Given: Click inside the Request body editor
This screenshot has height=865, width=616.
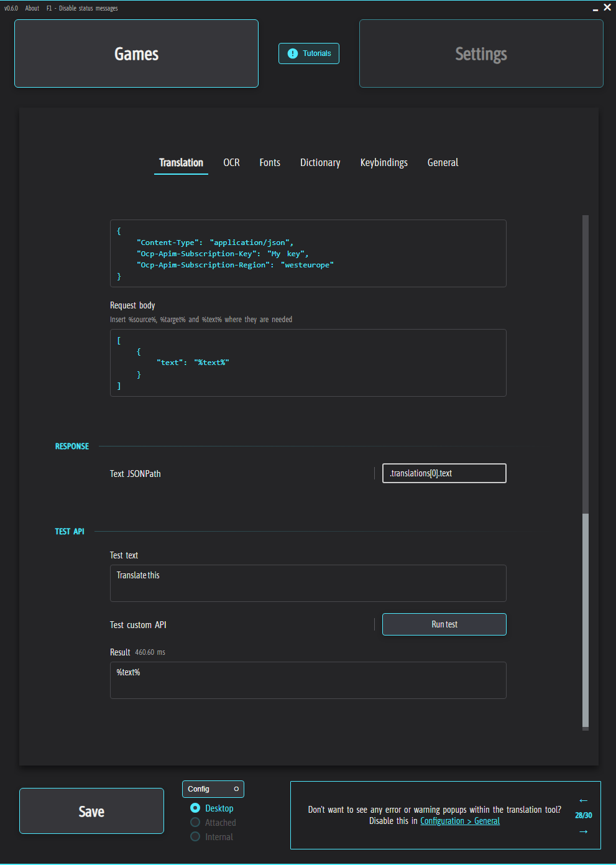Looking at the screenshot, I should (308, 363).
